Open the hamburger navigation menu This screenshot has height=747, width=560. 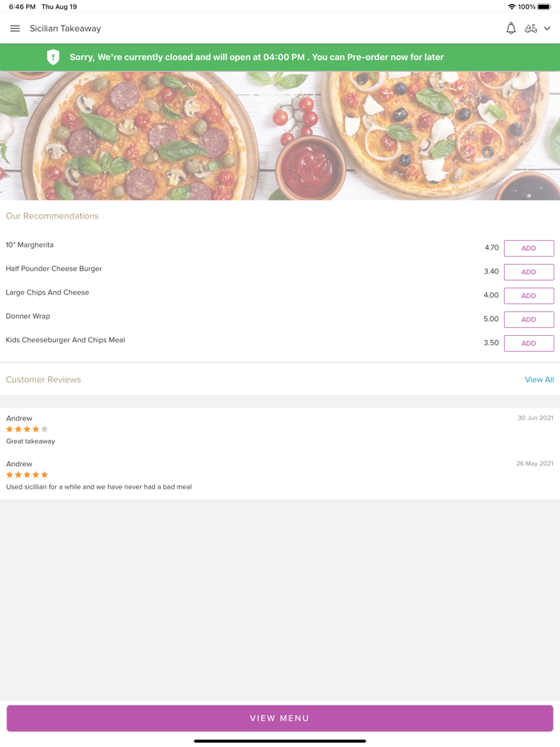(14, 28)
